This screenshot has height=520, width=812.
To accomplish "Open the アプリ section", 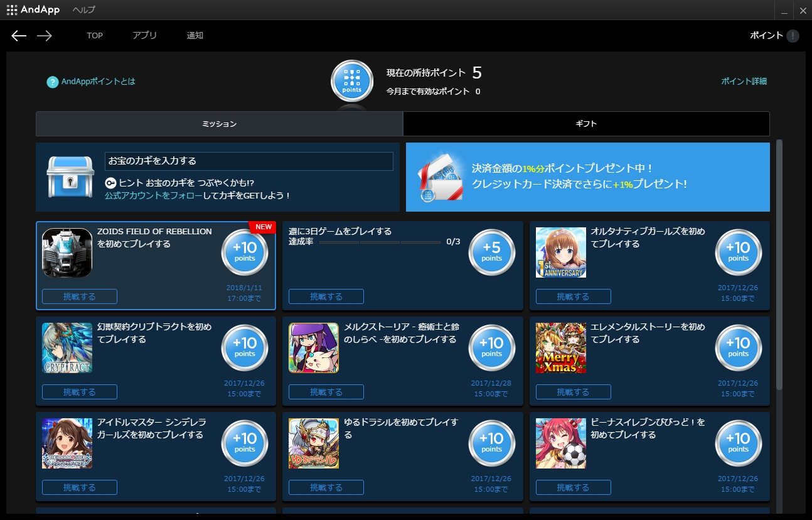I will click(145, 36).
